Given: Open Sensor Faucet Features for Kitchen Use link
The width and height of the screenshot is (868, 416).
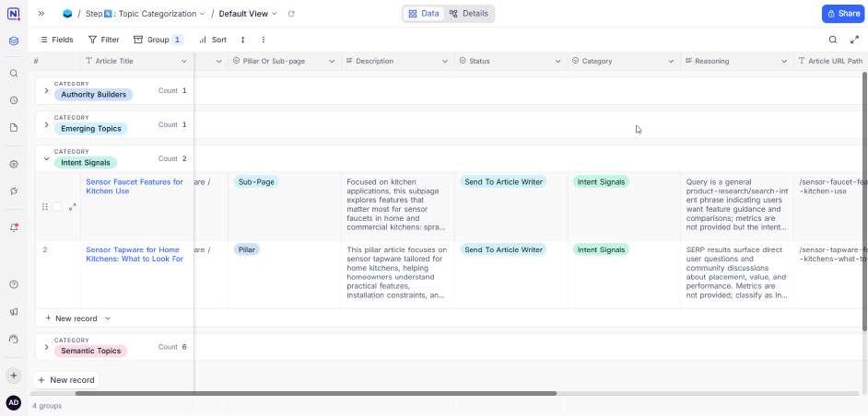Looking at the screenshot, I should [x=135, y=187].
